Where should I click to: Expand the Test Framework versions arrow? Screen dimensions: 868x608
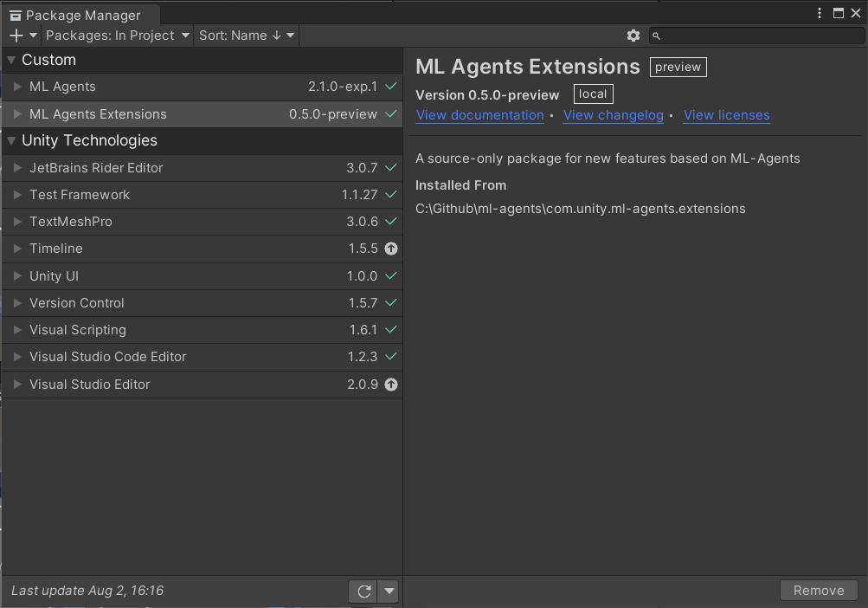point(17,195)
